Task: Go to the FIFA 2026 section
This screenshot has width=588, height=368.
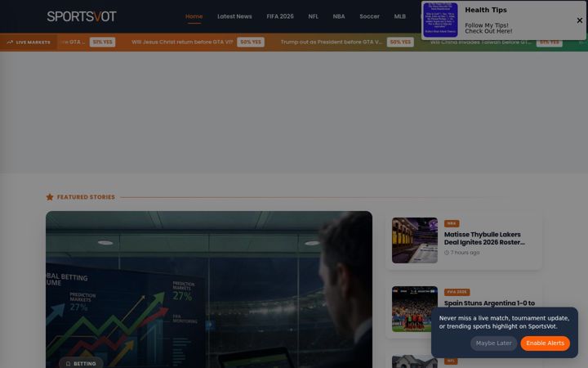Action: pyautogui.click(x=280, y=16)
